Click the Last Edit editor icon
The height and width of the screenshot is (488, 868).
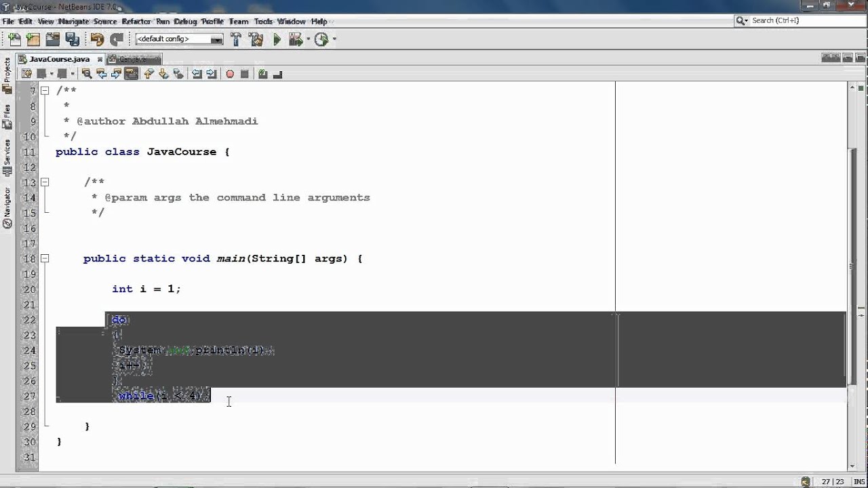[x=26, y=73]
